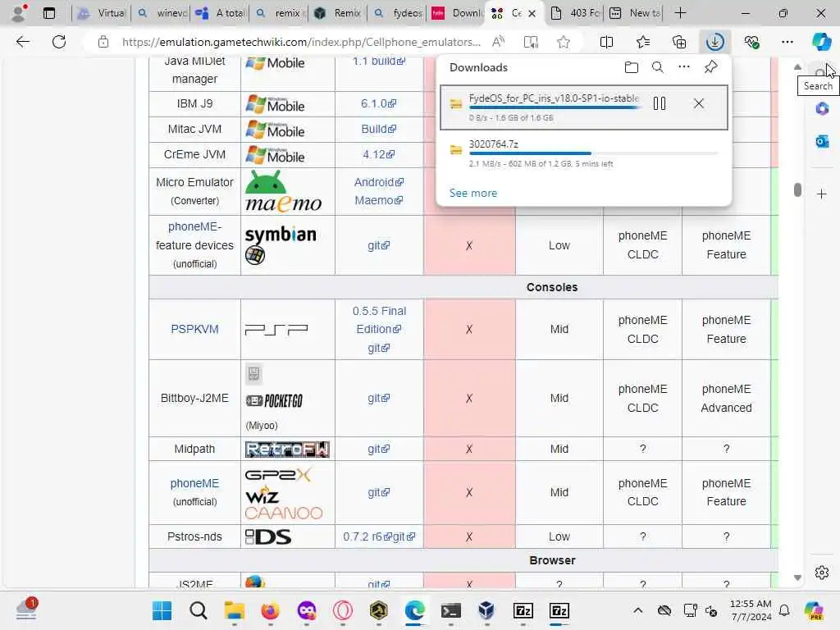Open more options in Downloads panel

(684, 67)
